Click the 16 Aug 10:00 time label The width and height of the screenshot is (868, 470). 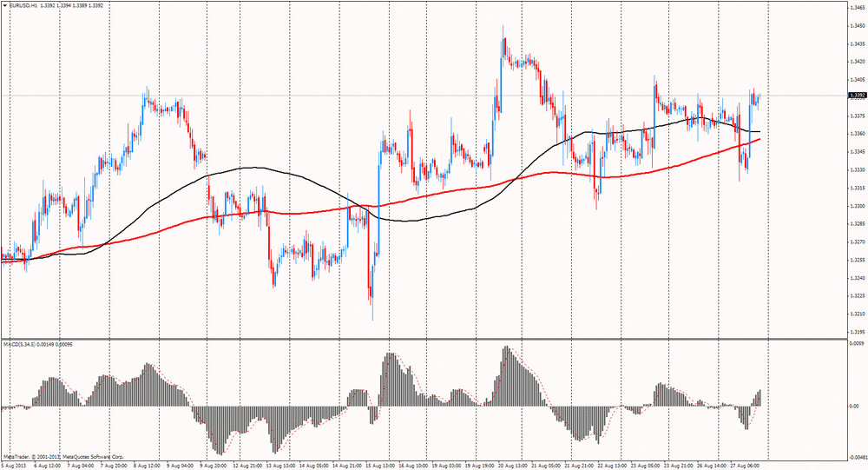(x=413, y=467)
